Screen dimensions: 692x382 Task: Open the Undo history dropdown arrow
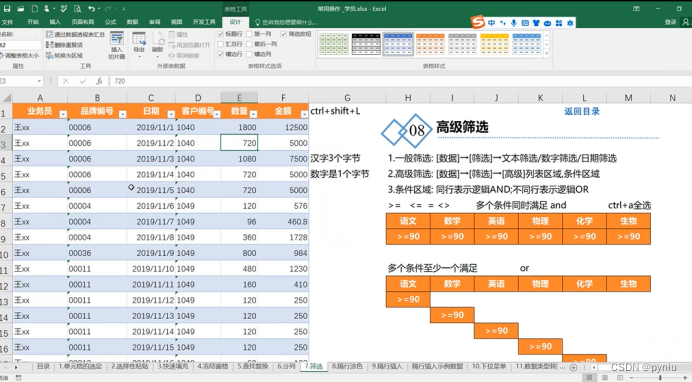coord(99,9)
